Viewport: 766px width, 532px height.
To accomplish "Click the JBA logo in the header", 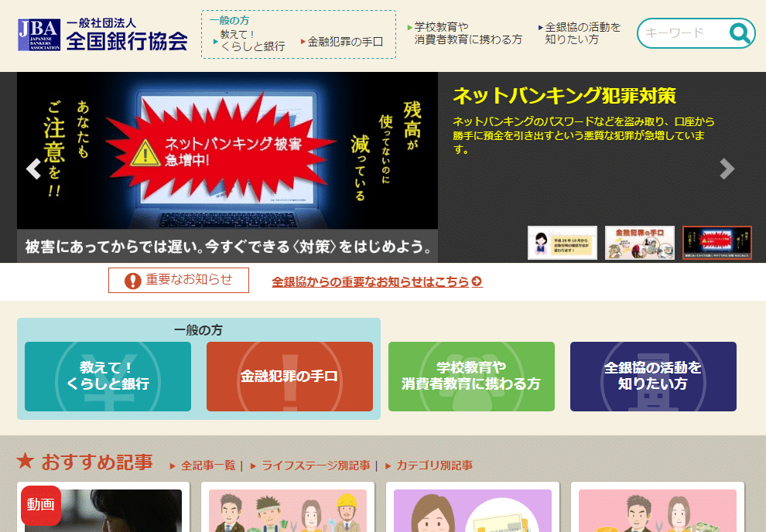I will pos(39,35).
